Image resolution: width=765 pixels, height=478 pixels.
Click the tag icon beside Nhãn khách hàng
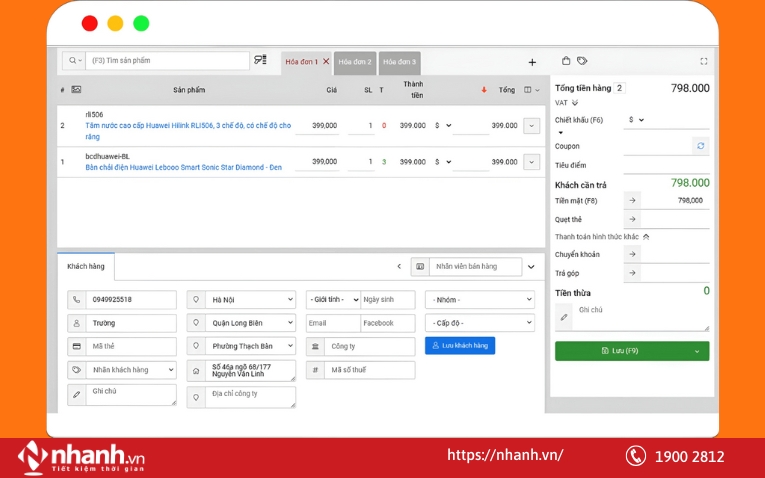(x=77, y=370)
